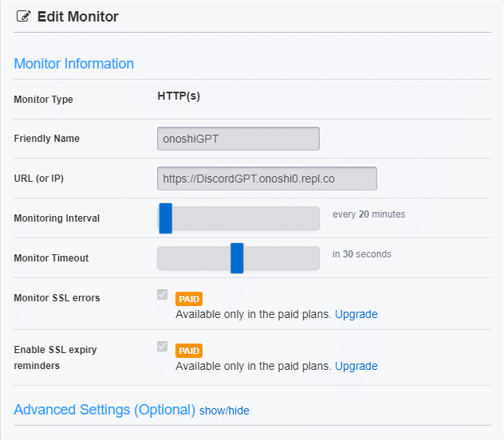Click the PAID badge beside SSL expiry reminders

pyautogui.click(x=189, y=351)
